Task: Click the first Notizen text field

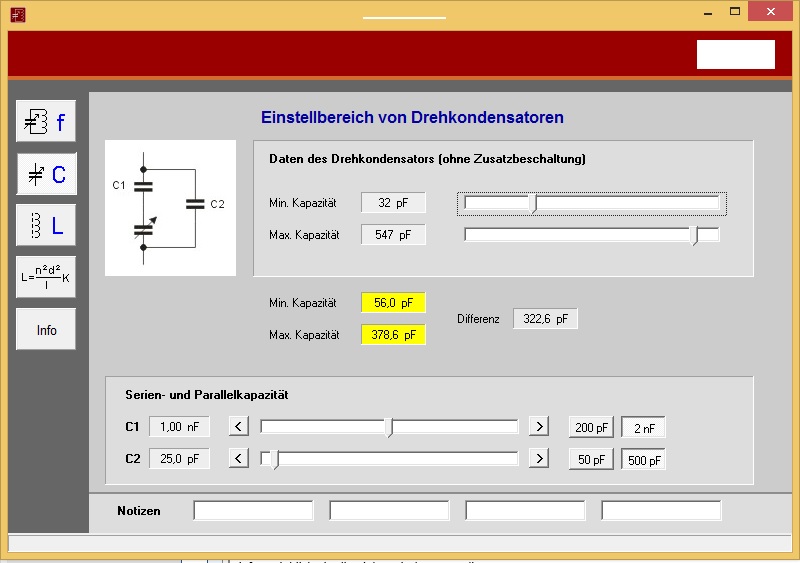Action: [x=253, y=511]
